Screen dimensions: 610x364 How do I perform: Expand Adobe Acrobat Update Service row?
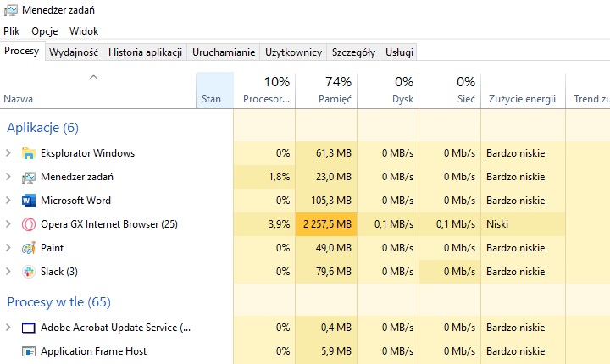pos(8,328)
